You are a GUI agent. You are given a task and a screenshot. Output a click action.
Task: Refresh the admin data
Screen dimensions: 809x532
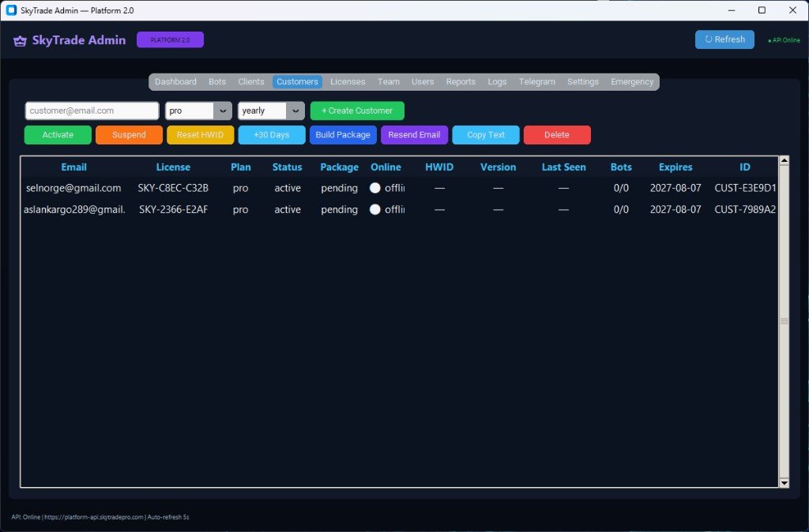[724, 39]
